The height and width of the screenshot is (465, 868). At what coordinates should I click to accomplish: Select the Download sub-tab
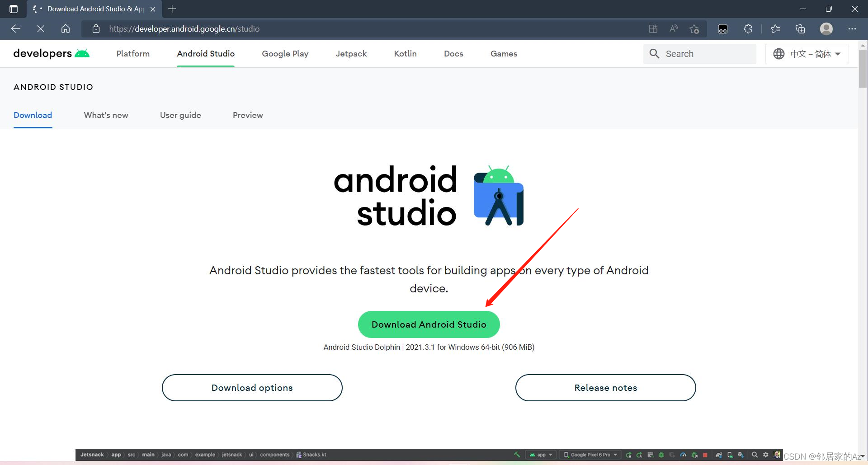(x=33, y=115)
